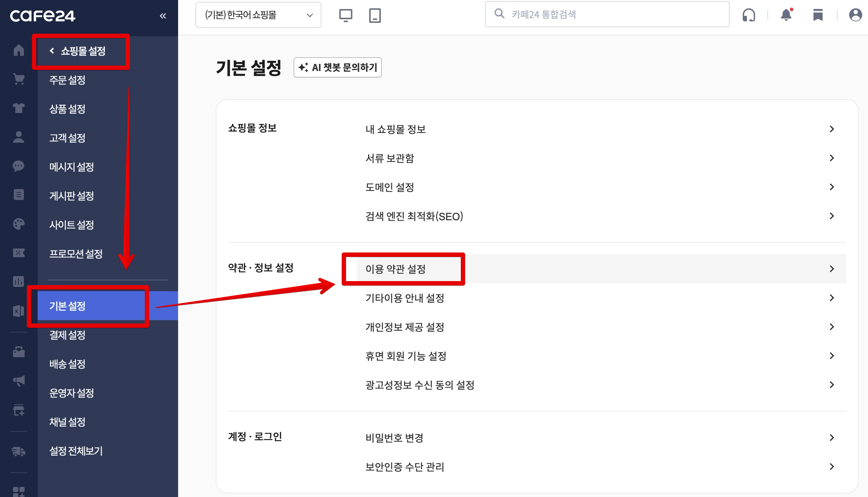Go back via 쇼핑몰 설정 chevron

point(52,51)
